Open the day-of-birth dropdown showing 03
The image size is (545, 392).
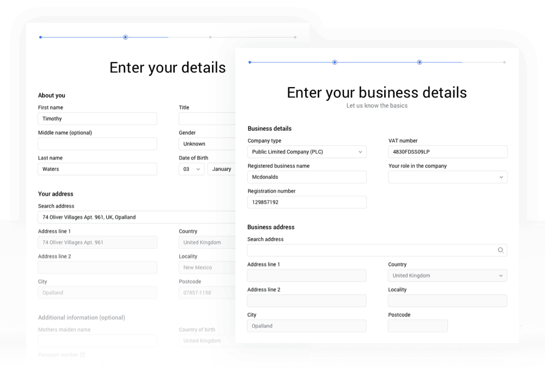click(192, 169)
